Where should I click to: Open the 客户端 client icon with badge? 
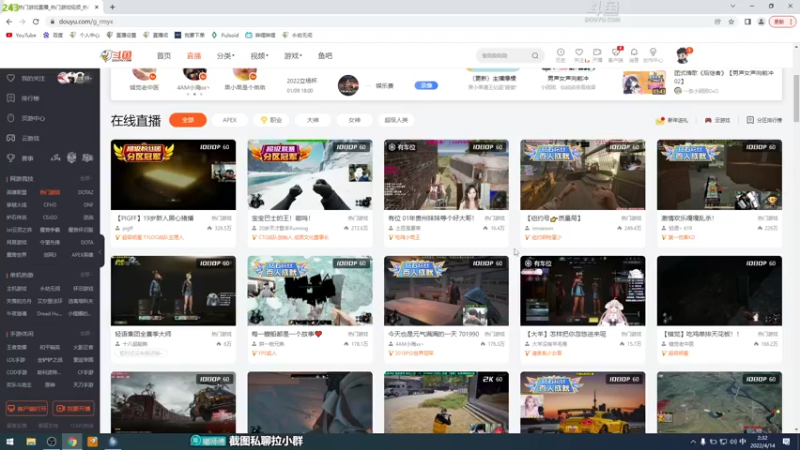point(616,55)
